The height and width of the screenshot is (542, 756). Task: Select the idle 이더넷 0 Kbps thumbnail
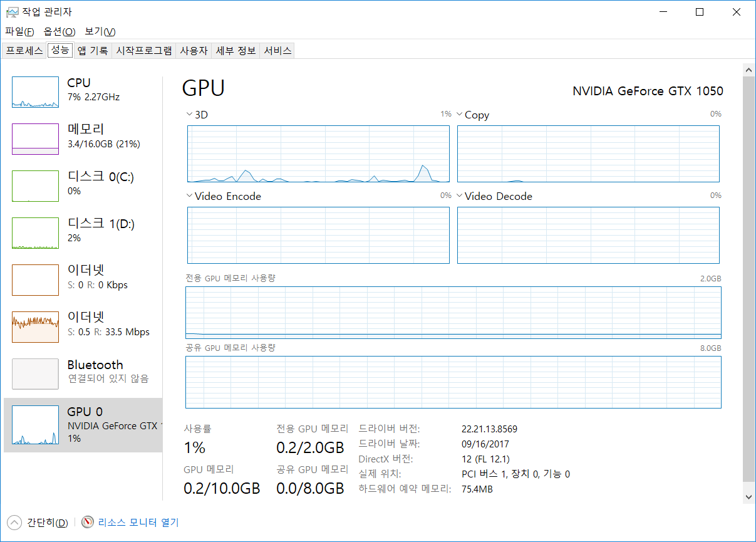(36, 280)
